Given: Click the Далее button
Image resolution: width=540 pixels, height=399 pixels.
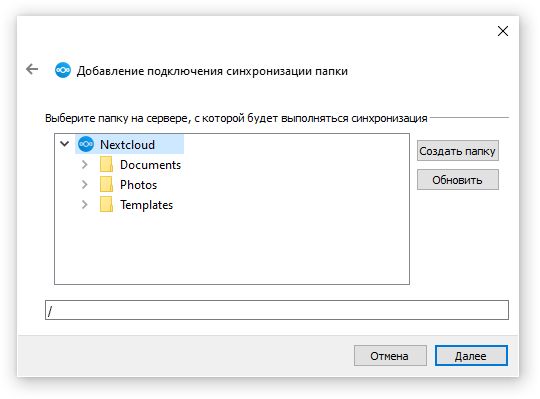Looking at the screenshot, I should point(471,356).
